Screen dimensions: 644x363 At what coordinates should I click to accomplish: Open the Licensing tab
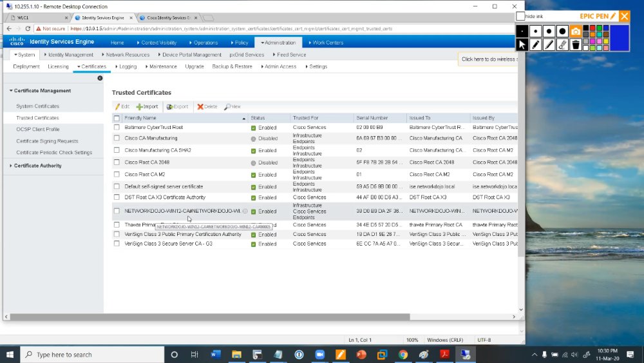[58, 66]
